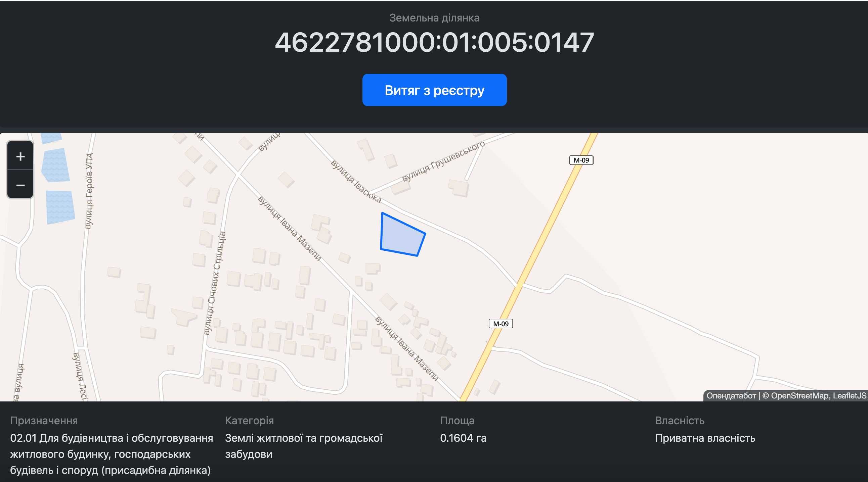Click the 'Власність' field label
The height and width of the screenshot is (482, 868).
680,420
